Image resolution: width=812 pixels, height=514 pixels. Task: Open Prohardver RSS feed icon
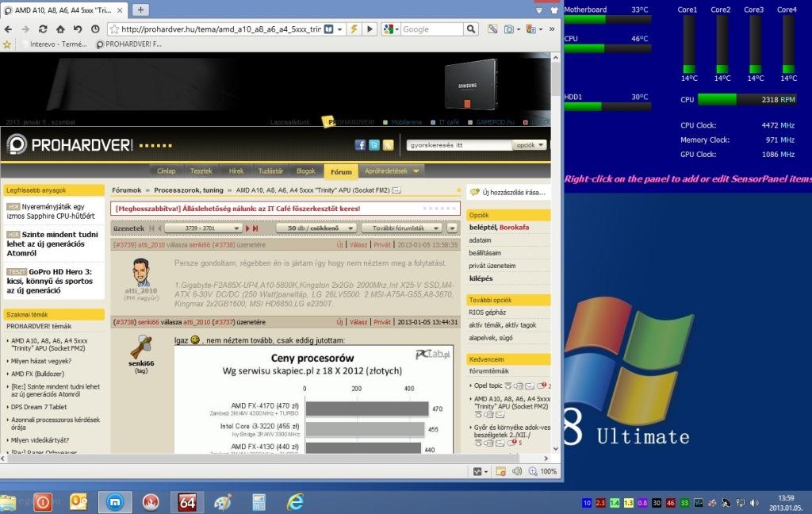tap(389, 145)
